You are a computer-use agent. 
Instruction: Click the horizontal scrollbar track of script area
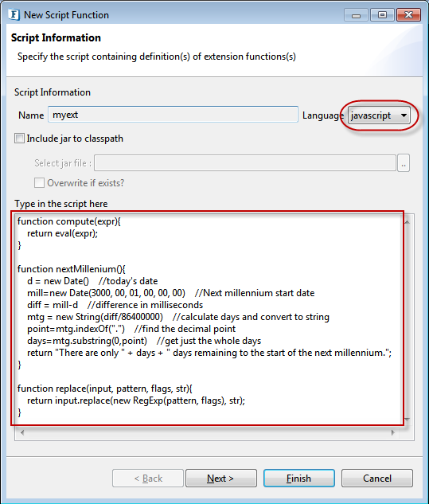point(207,432)
